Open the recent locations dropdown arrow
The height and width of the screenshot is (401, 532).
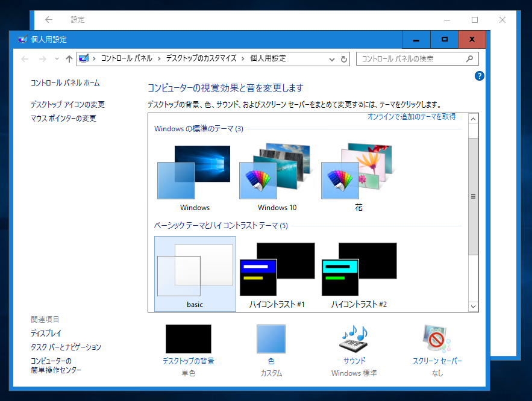[57, 59]
